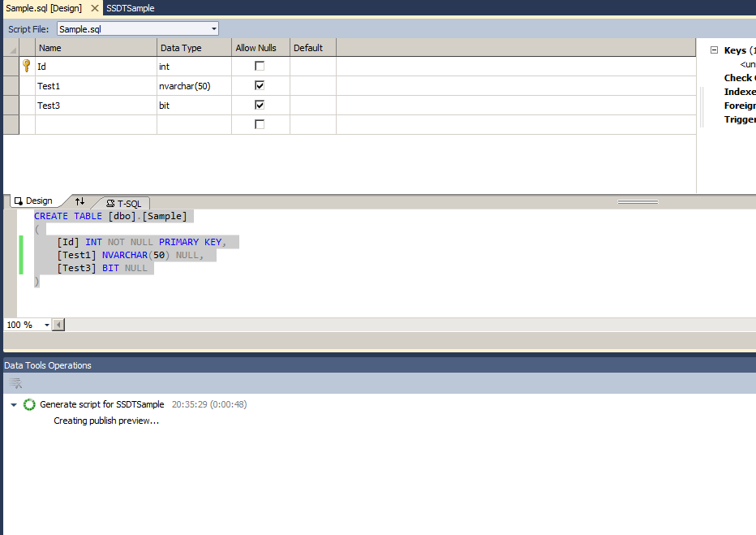Collapse the Keys section in the right panel
756x535 pixels.
click(713, 50)
